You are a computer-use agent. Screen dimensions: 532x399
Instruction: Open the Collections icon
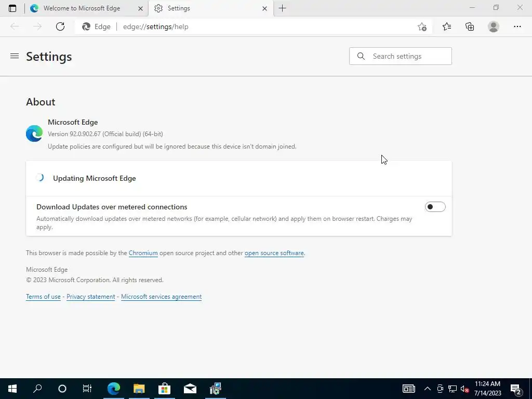click(x=470, y=26)
